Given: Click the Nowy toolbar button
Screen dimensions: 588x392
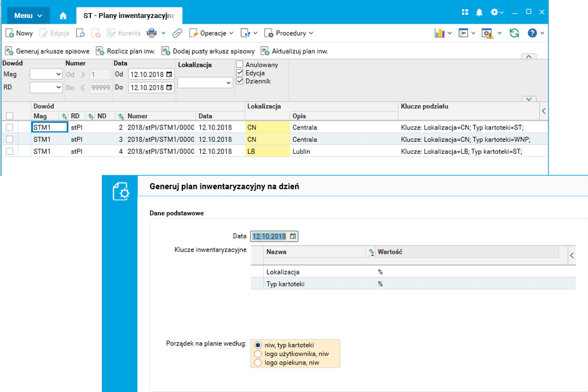Looking at the screenshot, I should coord(19,33).
